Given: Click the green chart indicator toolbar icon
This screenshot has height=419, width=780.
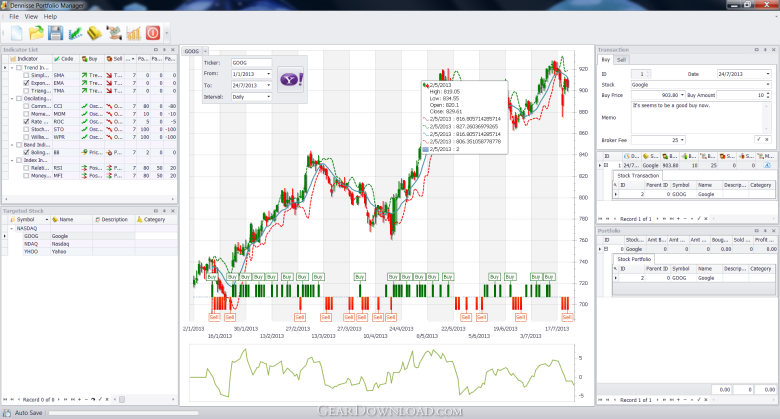Looking at the screenshot, I should point(75,33).
